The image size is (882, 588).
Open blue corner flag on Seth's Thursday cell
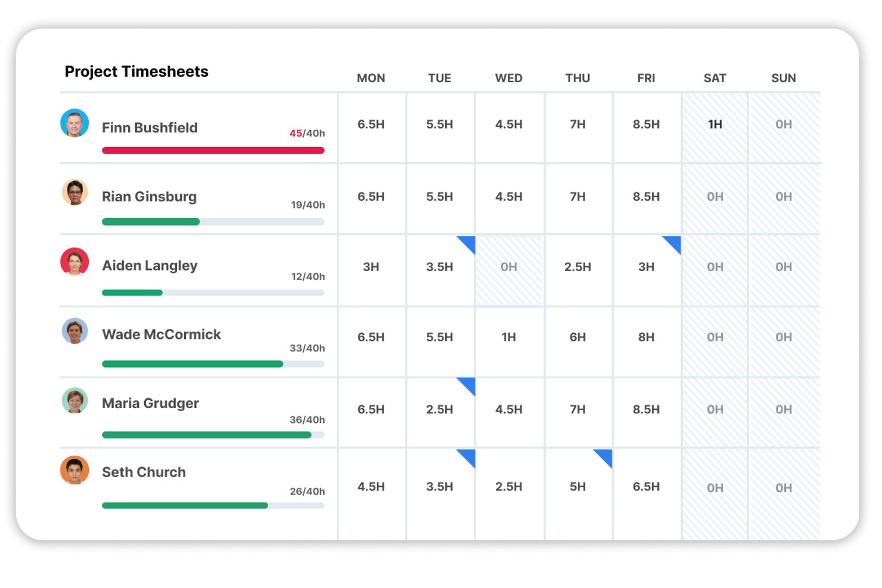pos(605,456)
